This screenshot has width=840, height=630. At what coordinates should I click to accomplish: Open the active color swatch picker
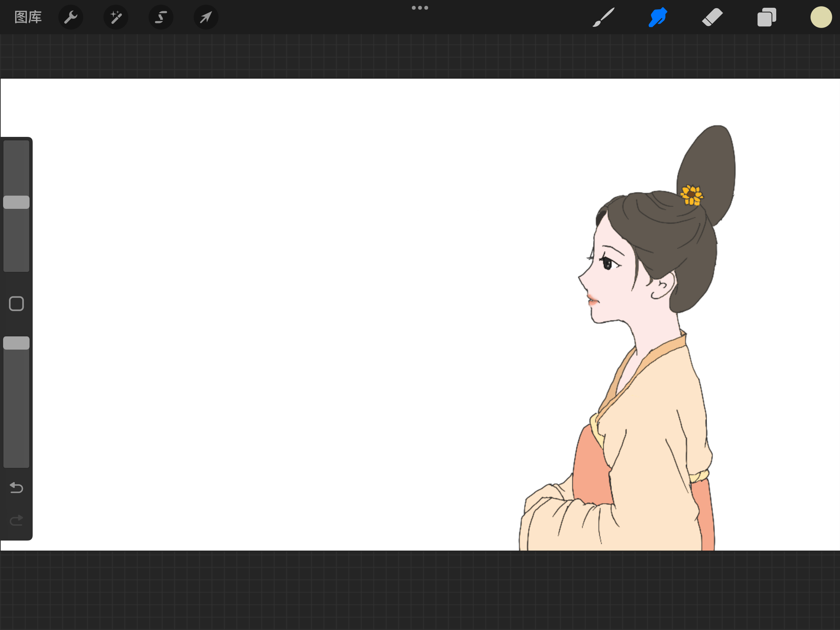tap(821, 17)
